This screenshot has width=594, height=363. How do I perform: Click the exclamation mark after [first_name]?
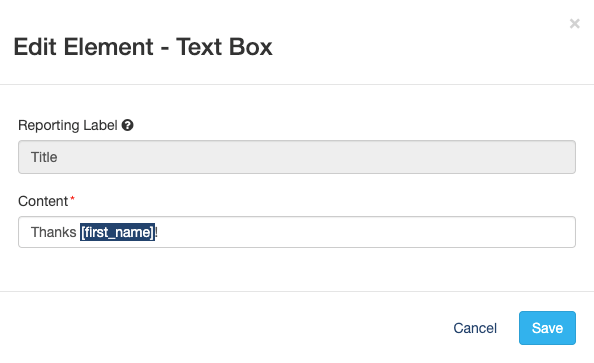[156, 232]
